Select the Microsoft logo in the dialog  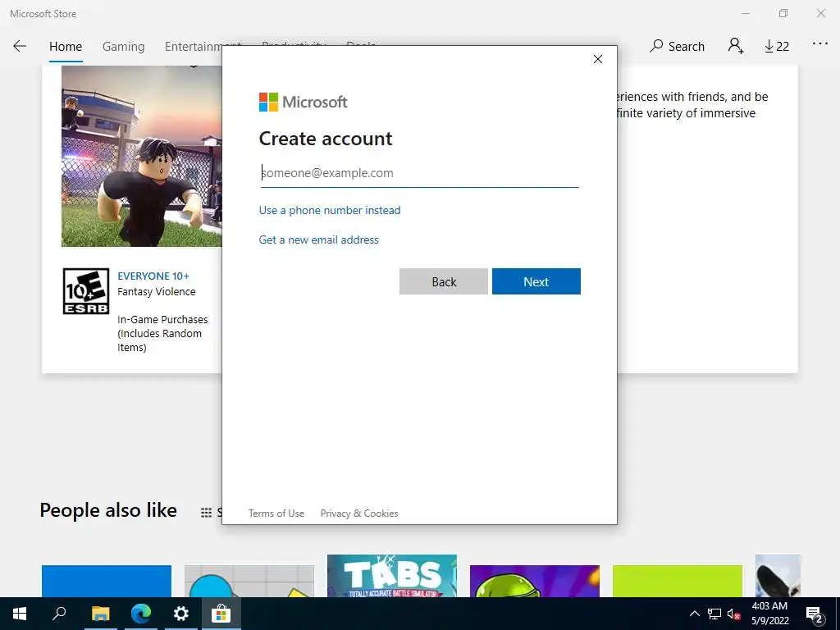(x=304, y=102)
